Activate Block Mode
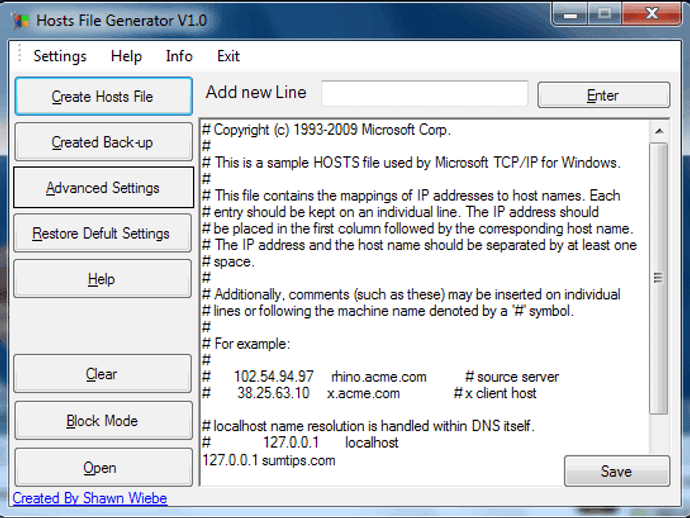Image resolution: width=690 pixels, height=518 pixels. (103, 421)
